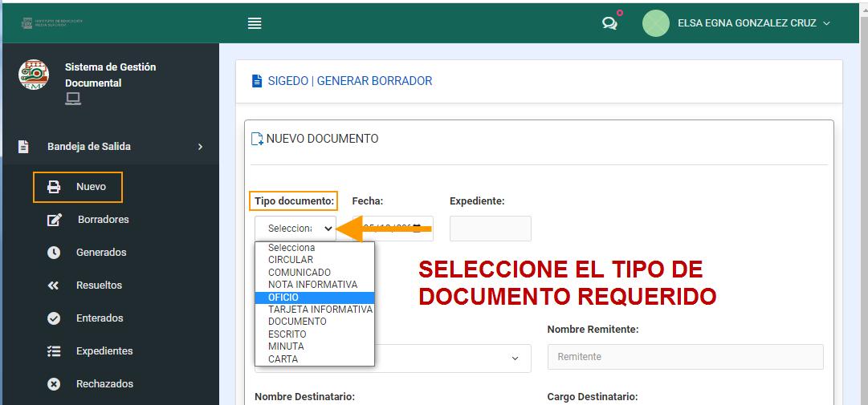The width and height of the screenshot is (868, 405).
Task: Click the Bandeja de Salida document icon
Action: click(23, 147)
